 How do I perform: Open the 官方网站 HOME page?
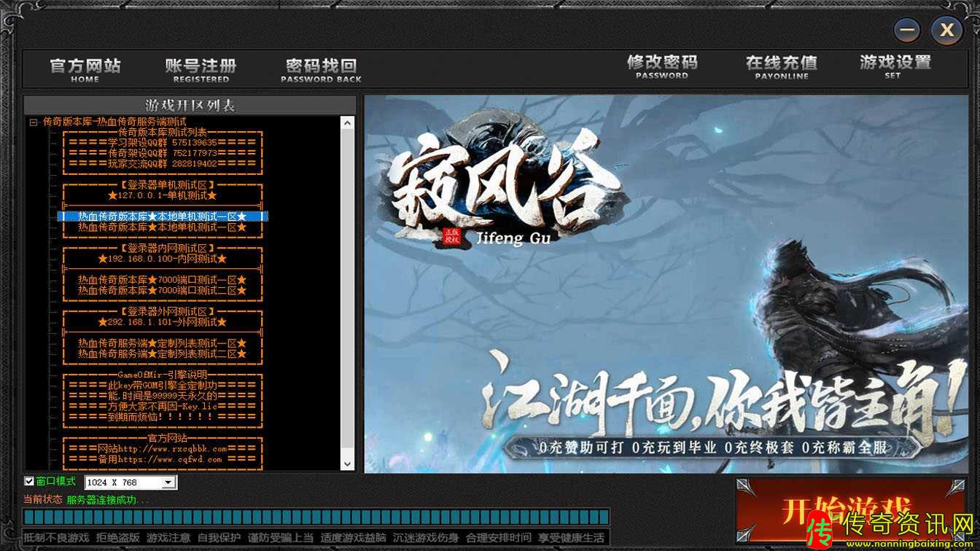[x=85, y=69]
